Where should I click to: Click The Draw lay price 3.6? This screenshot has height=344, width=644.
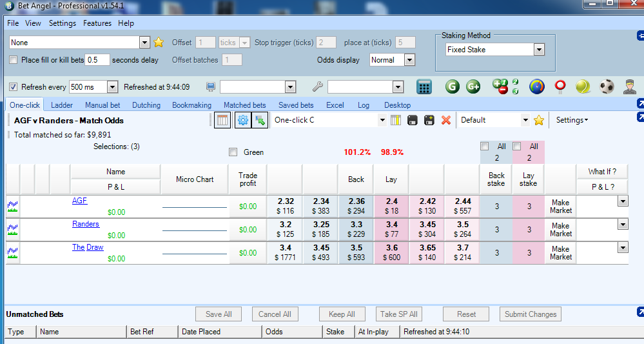(x=391, y=252)
